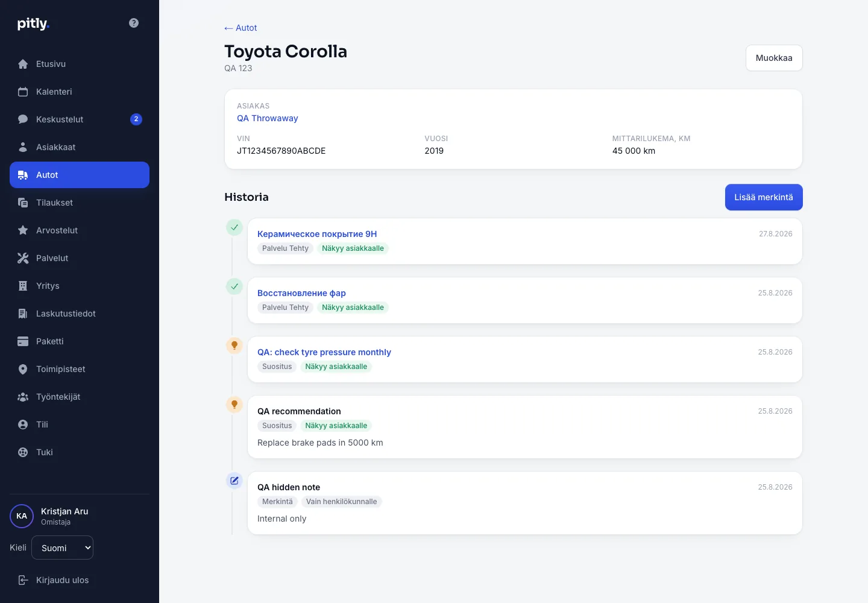Click the Toimipisteet location pin icon
Viewport: 868px width, 603px height.
click(23, 369)
